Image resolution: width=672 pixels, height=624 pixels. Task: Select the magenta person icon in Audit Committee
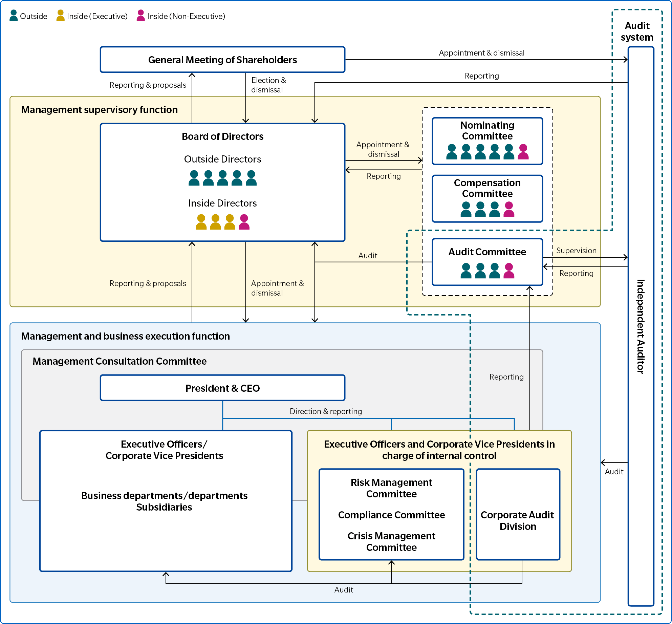click(x=509, y=271)
